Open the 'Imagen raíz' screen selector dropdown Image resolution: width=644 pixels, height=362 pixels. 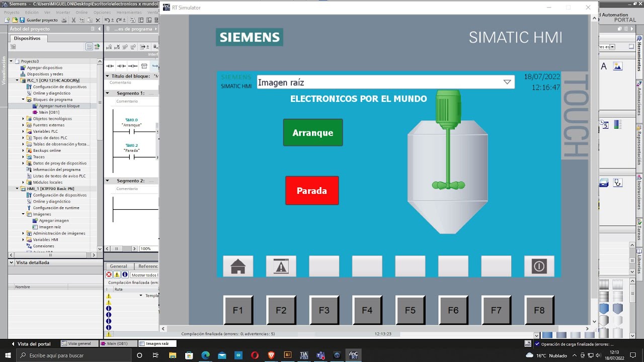(507, 82)
